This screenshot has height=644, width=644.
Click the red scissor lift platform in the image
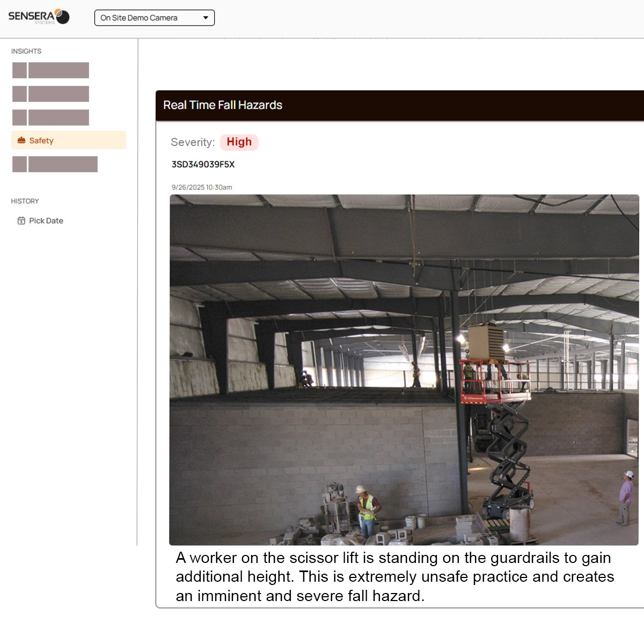click(495, 382)
